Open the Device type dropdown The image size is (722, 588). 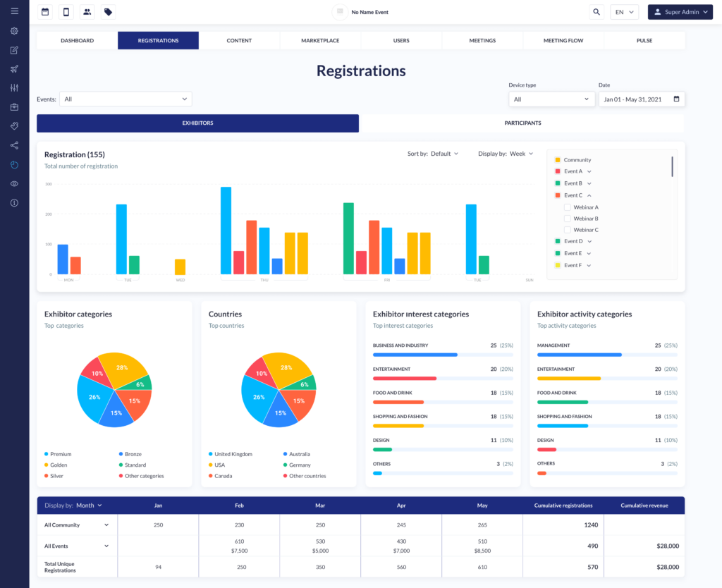551,99
